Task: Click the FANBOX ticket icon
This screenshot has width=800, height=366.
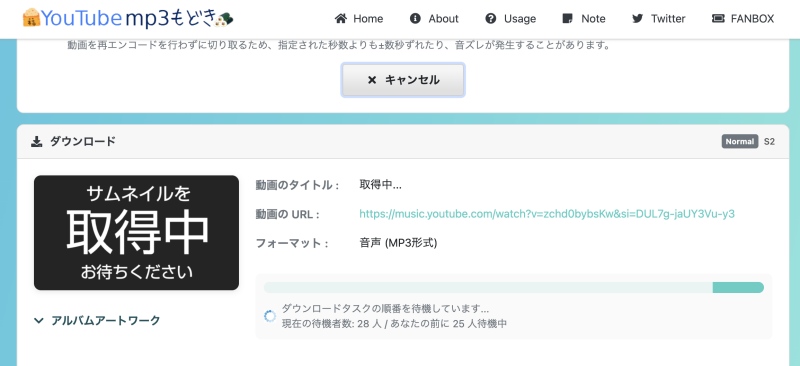Action: 718,19
